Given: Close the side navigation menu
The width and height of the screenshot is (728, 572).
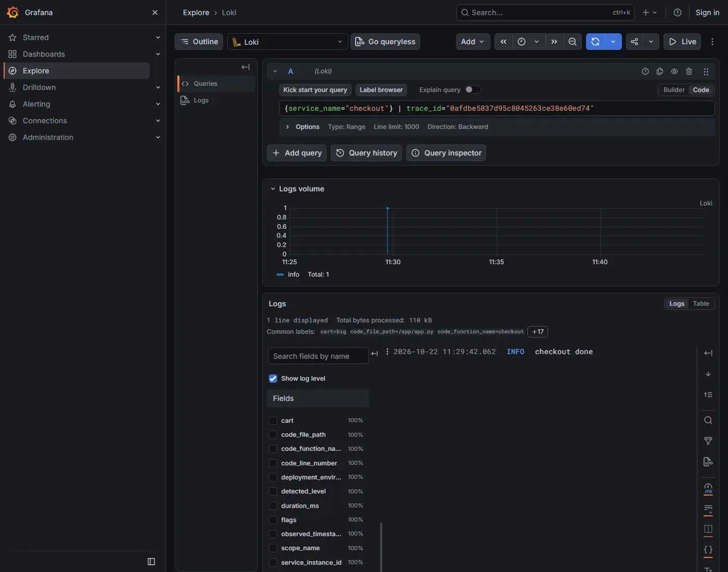Looking at the screenshot, I should point(155,12).
